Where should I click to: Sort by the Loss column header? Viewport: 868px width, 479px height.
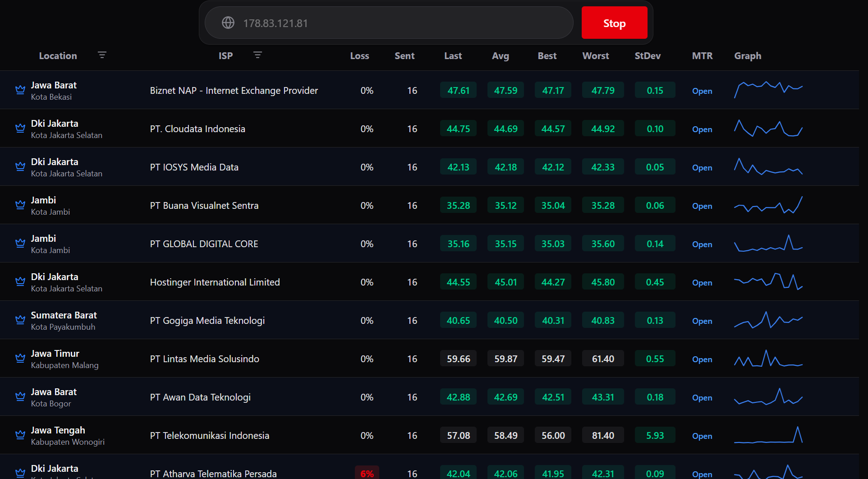tap(359, 55)
